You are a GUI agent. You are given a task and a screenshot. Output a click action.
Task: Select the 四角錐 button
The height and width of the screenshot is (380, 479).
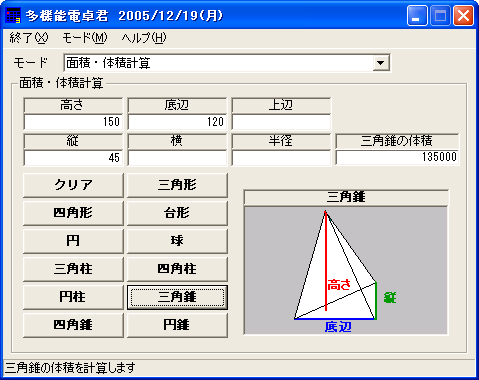point(73,325)
